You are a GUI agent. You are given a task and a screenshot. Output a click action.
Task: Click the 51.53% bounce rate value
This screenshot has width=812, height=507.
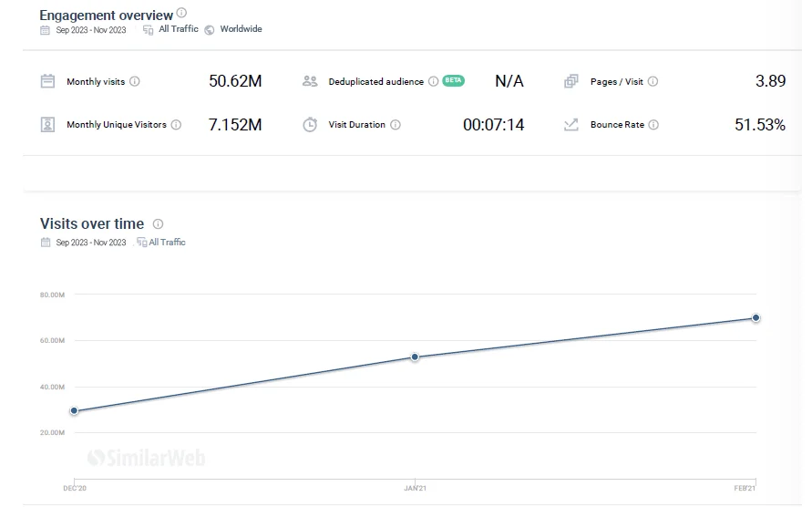[760, 124]
